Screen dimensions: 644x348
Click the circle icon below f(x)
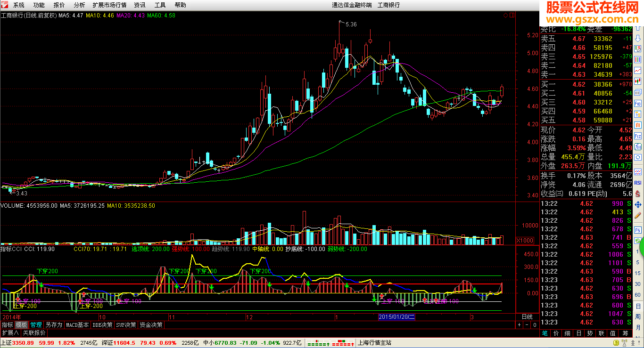point(637,157)
